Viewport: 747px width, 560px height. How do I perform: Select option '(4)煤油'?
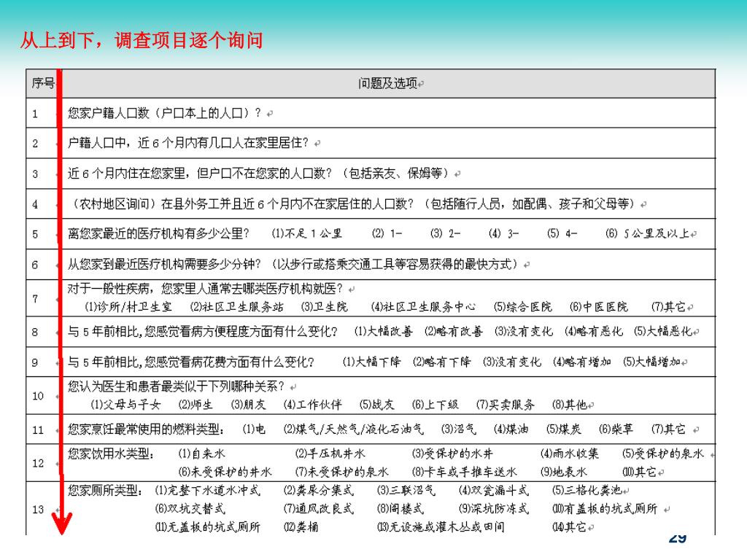pos(511,429)
